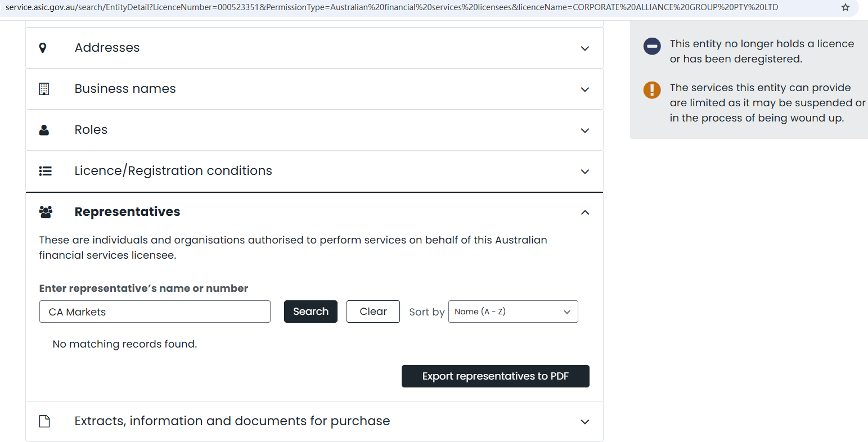The width and height of the screenshot is (868, 442).
Task: Click the no-longer-licensed minus status icon
Action: [x=652, y=46]
